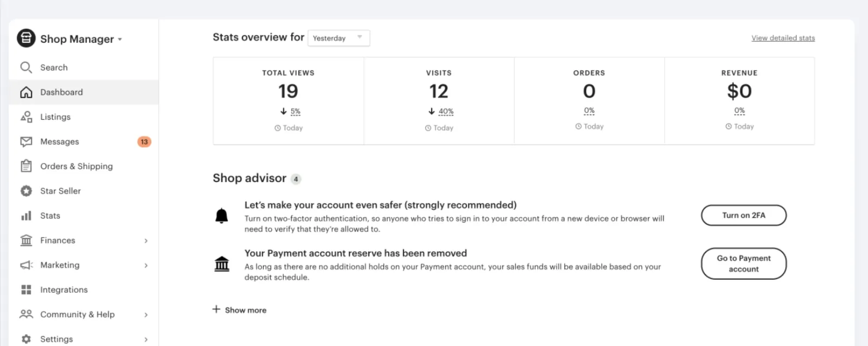Click the Listings shapes icon

26,117
